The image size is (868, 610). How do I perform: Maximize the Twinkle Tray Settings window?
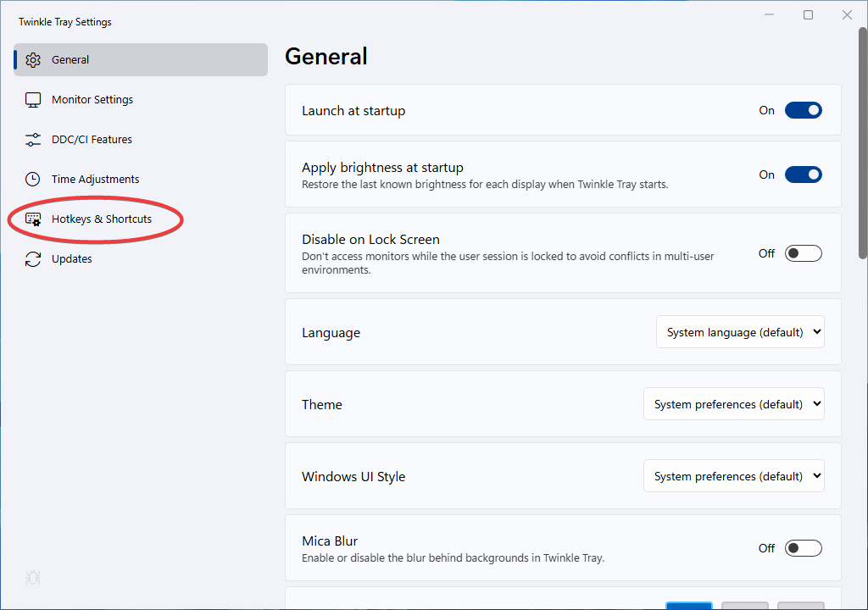click(808, 14)
